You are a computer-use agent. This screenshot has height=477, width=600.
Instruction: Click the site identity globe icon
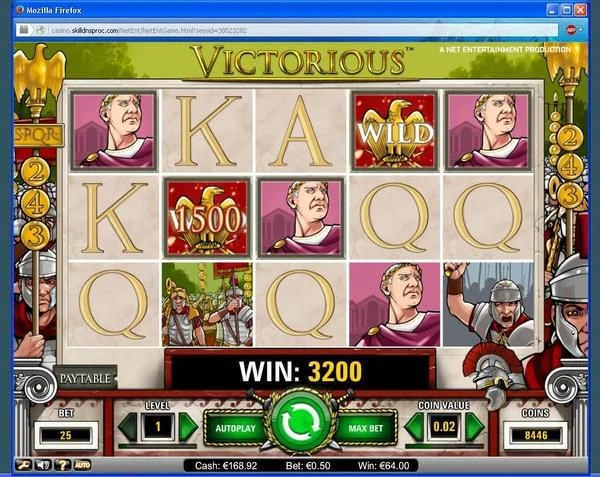click(x=40, y=30)
